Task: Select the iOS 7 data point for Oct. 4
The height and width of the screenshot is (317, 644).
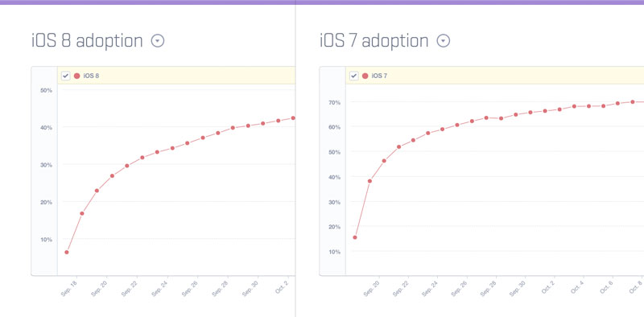Action: pos(588,106)
